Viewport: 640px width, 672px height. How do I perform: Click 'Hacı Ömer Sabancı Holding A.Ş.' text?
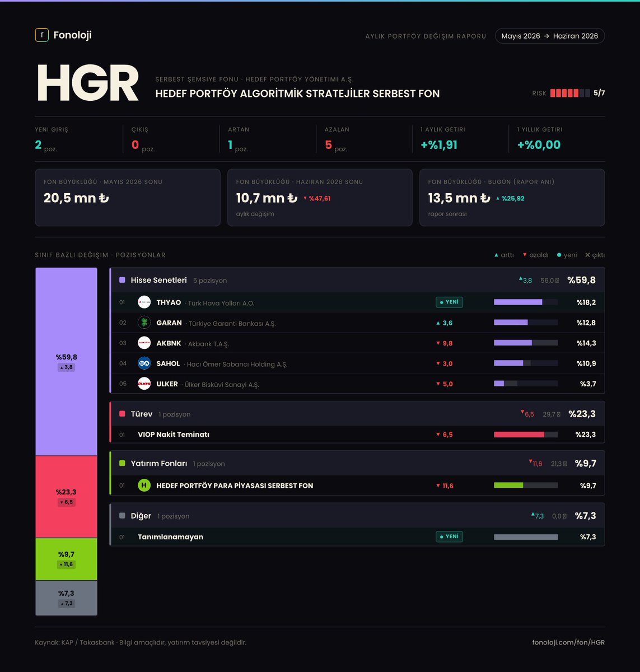tap(237, 364)
